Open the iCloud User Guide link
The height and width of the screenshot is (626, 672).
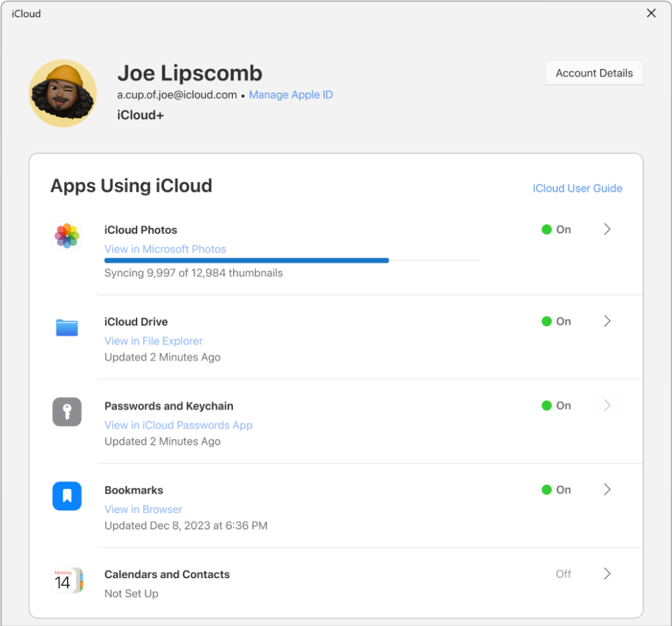(x=577, y=188)
